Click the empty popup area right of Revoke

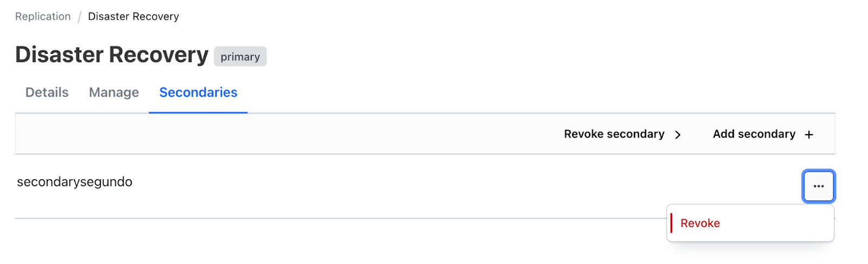tap(781, 223)
